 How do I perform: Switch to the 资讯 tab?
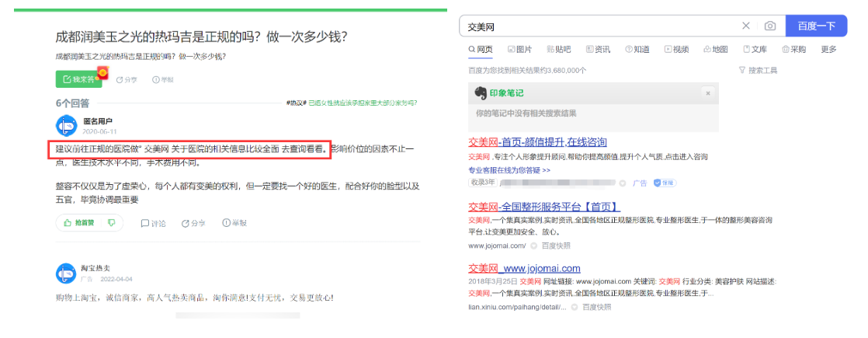click(x=598, y=49)
